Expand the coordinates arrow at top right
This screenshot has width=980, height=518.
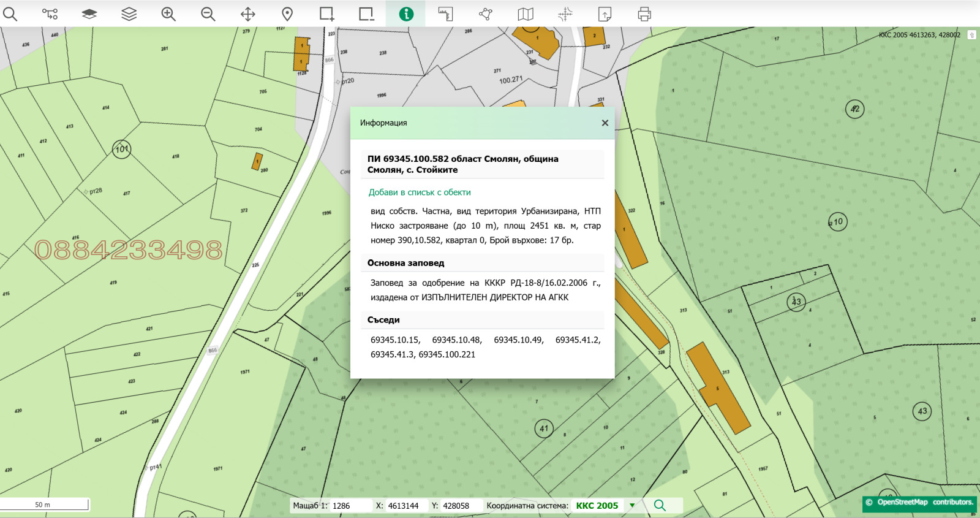click(971, 35)
